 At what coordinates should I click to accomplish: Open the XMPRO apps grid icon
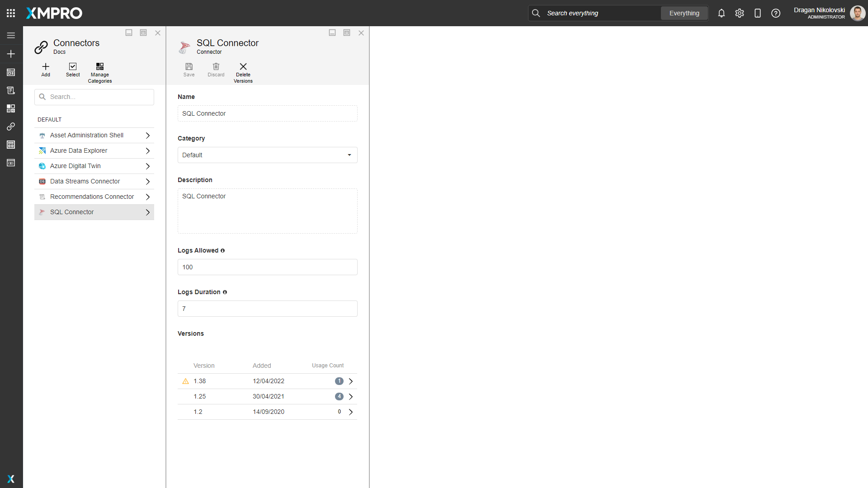coord(11,13)
